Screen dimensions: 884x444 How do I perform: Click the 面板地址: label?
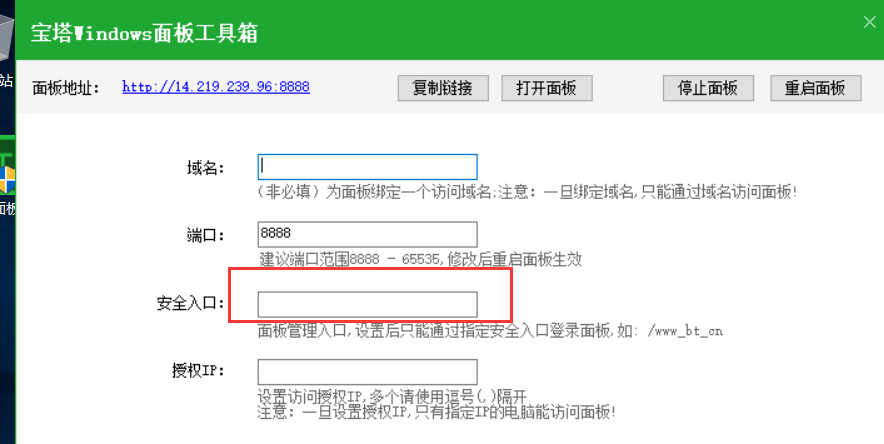66,88
